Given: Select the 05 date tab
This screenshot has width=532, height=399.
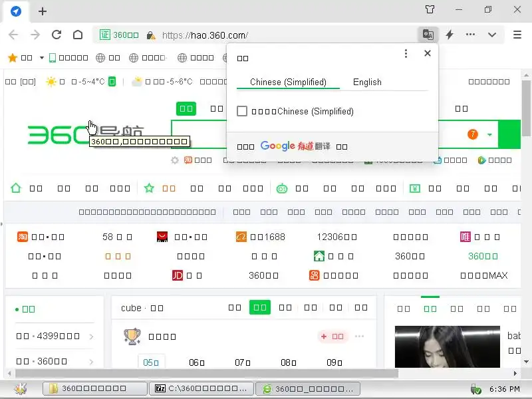Looking at the screenshot, I should (x=151, y=362).
